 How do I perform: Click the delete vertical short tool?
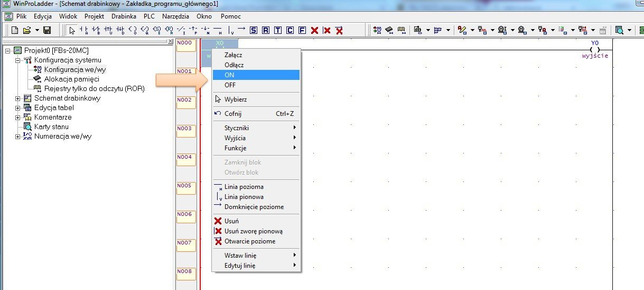coord(326,30)
